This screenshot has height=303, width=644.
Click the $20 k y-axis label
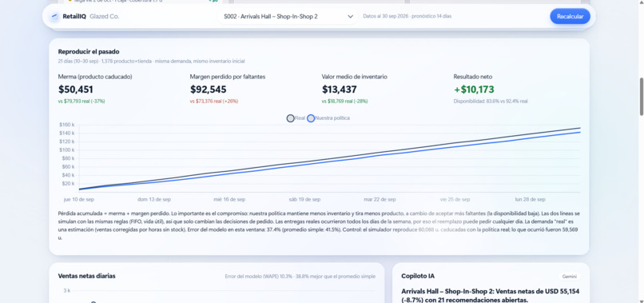(x=68, y=184)
